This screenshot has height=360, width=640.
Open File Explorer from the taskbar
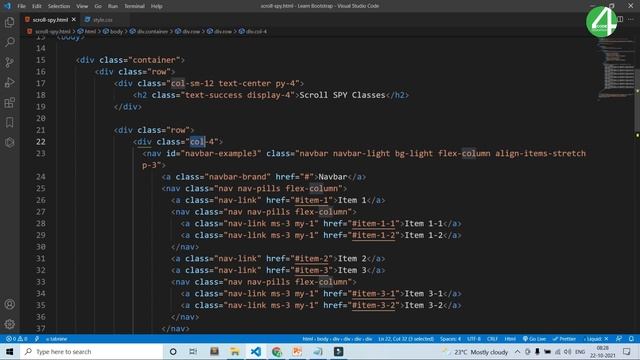point(235,351)
